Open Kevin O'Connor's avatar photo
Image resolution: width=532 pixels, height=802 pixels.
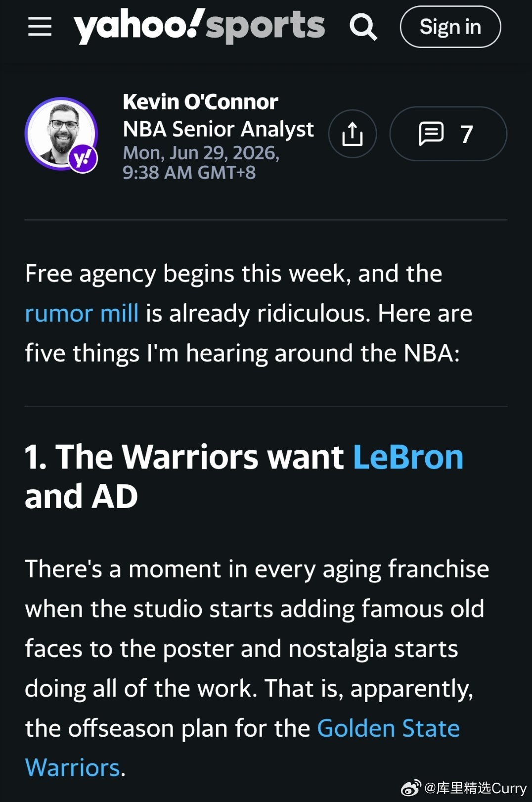(x=61, y=134)
